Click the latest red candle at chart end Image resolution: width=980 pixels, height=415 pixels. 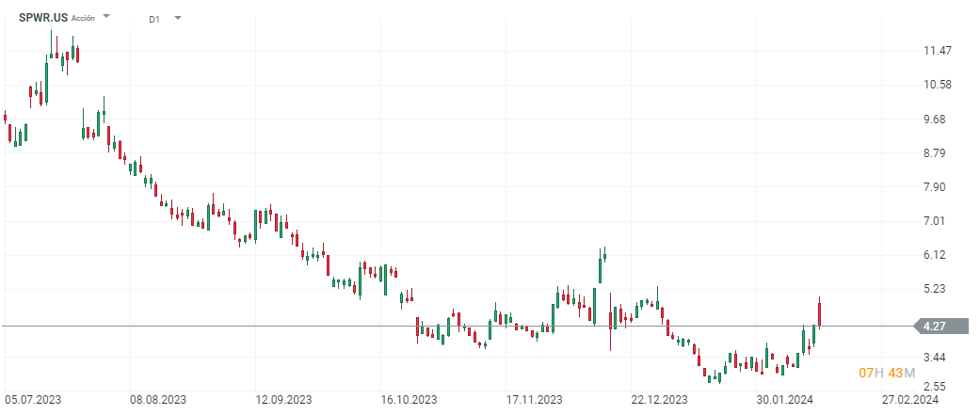(x=819, y=314)
